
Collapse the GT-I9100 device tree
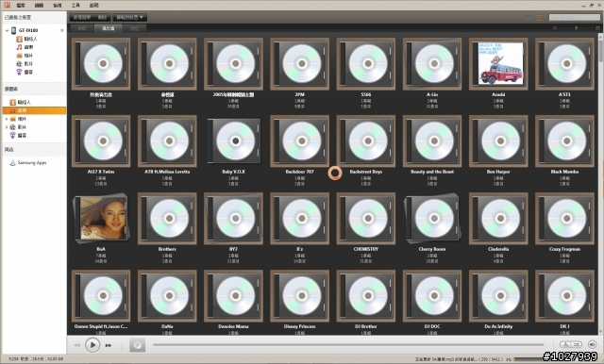[7, 30]
